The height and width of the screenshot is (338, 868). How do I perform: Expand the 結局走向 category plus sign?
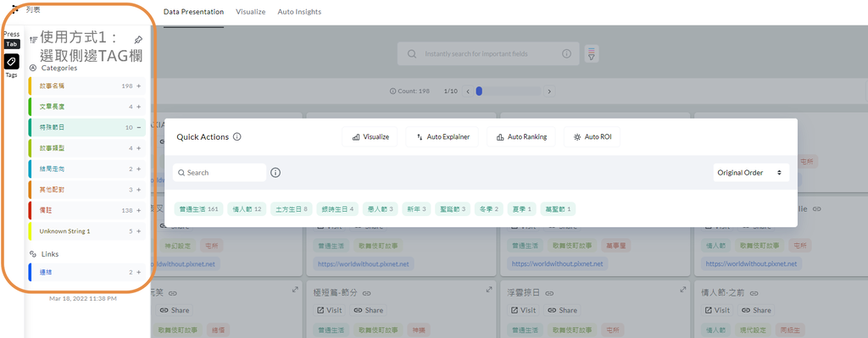coord(138,169)
